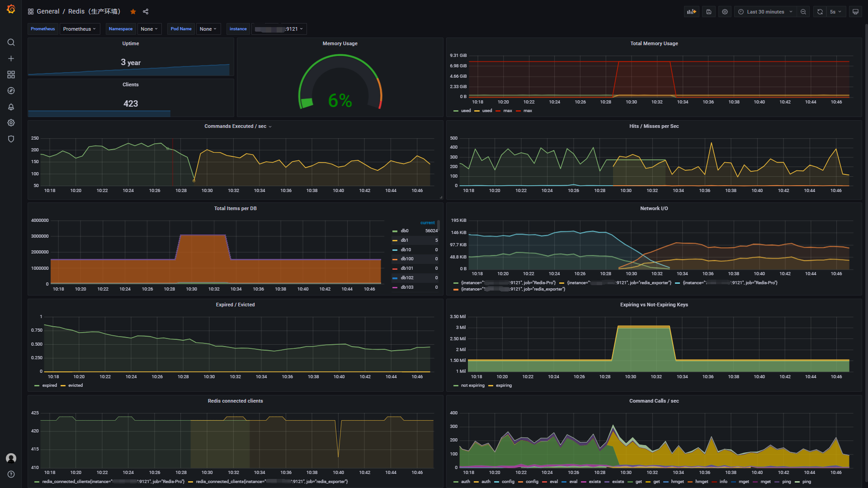Save the dashboard with disk icon
This screenshot has width=868, height=488.
pos(709,12)
